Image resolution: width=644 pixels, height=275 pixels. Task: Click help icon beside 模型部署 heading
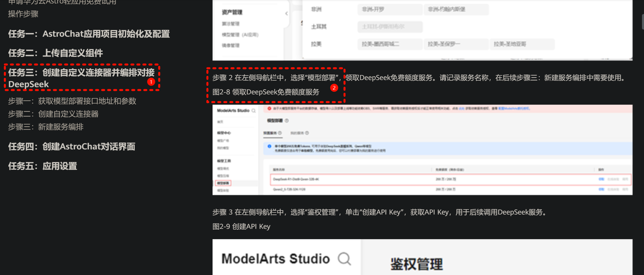pos(287,121)
